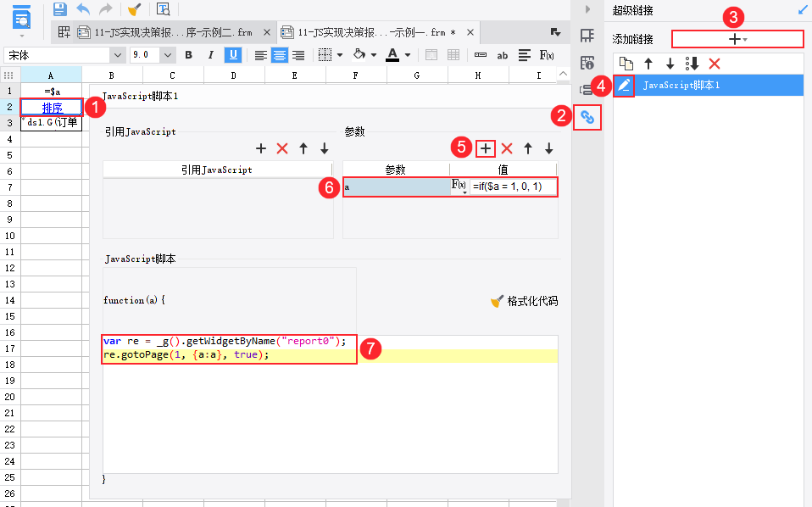812x507 pixels.
Task: Delete the selected parameter in 参数 section
Action: pos(507,148)
